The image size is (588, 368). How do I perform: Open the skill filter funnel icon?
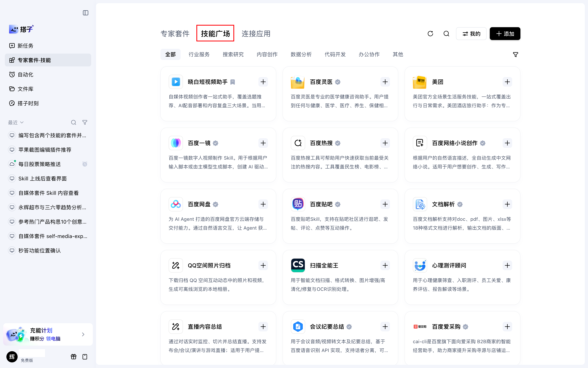pyautogui.click(x=515, y=55)
